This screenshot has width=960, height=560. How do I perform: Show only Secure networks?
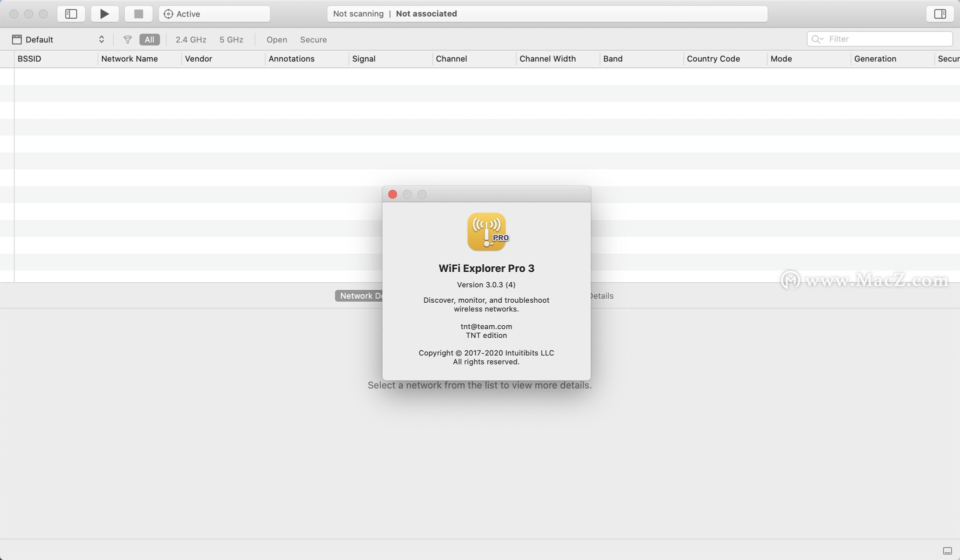pos(313,39)
